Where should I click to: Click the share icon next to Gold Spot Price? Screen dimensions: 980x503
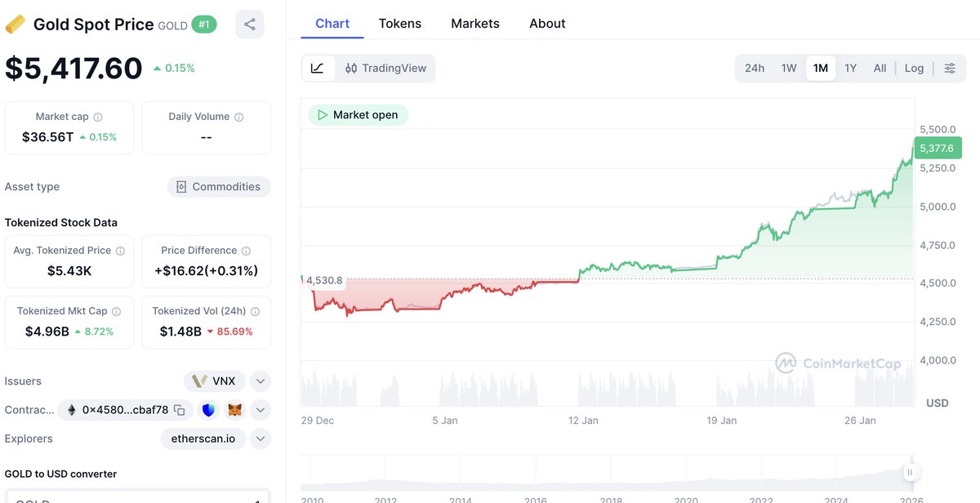(x=249, y=24)
